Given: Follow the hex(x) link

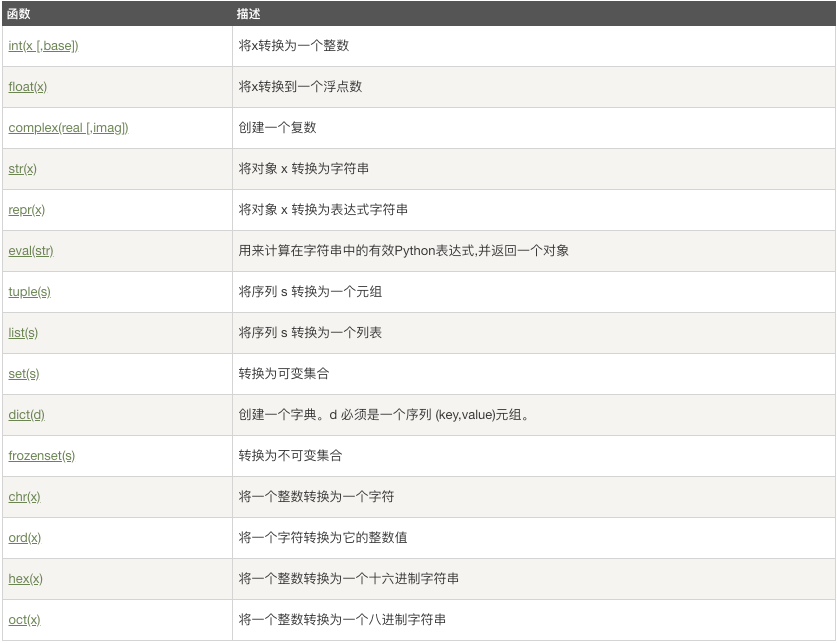Looking at the screenshot, I should coord(26,579).
